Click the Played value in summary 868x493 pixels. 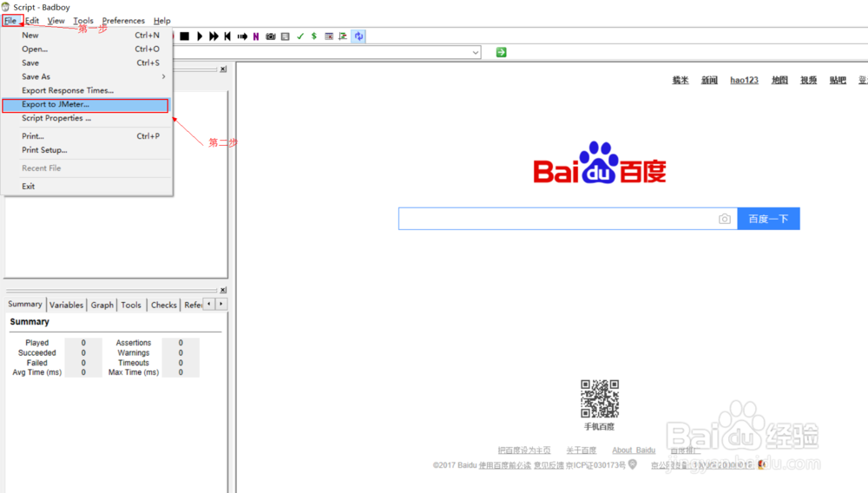[83, 343]
